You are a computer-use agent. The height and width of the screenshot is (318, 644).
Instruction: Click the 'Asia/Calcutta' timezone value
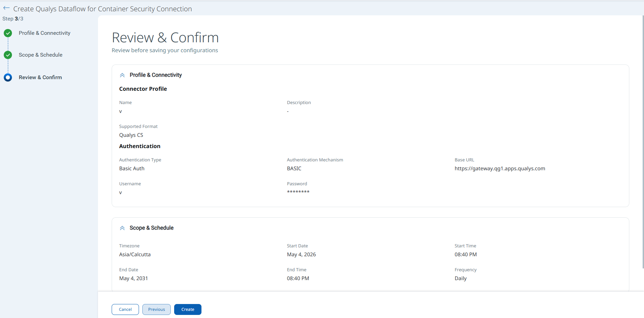click(135, 255)
